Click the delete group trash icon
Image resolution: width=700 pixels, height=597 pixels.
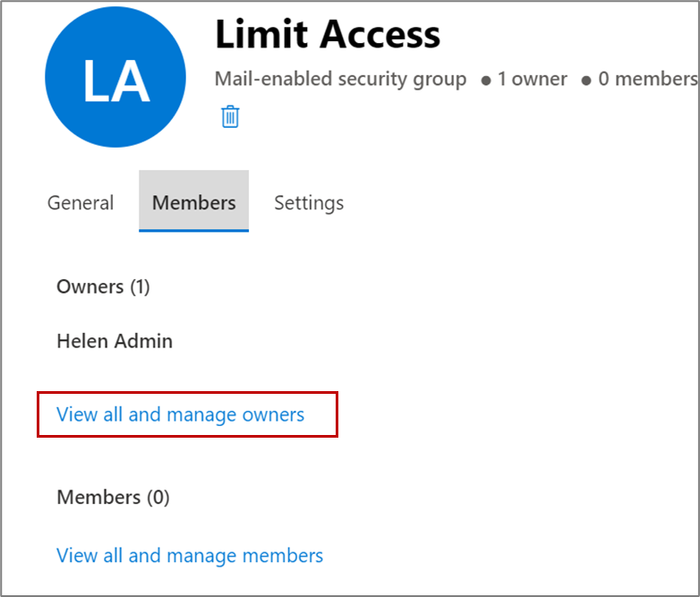230,116
